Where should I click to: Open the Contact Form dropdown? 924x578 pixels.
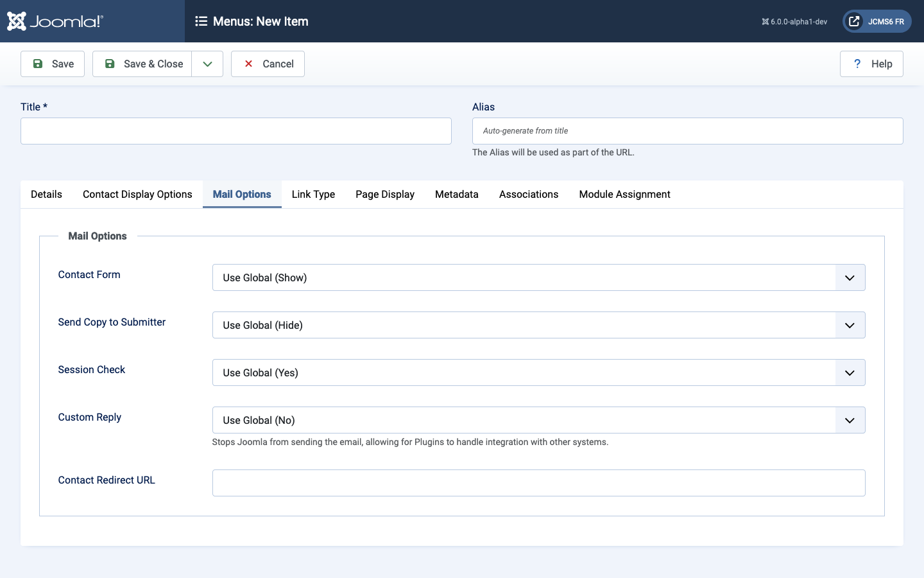[538, 277]
